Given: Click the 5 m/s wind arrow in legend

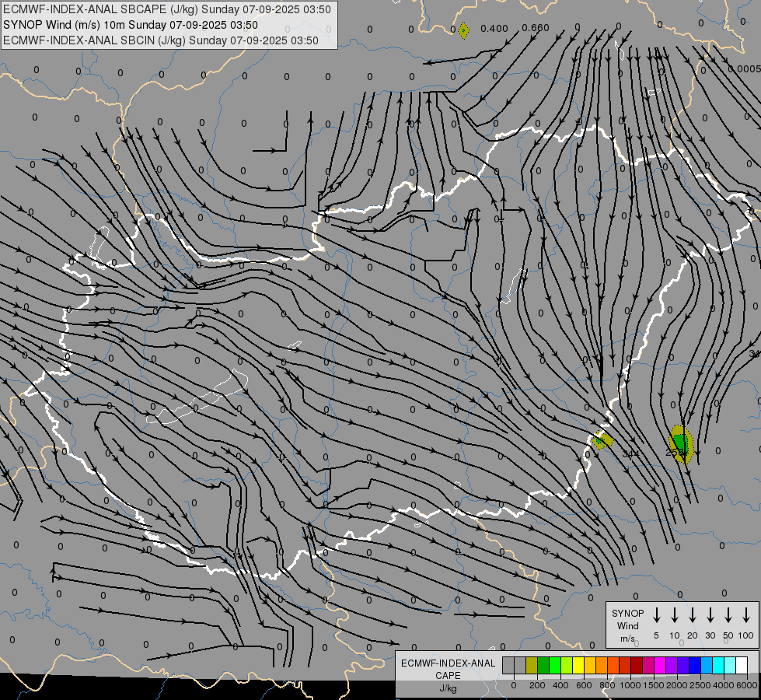Looking at the screenshot, I should point(657,615).
